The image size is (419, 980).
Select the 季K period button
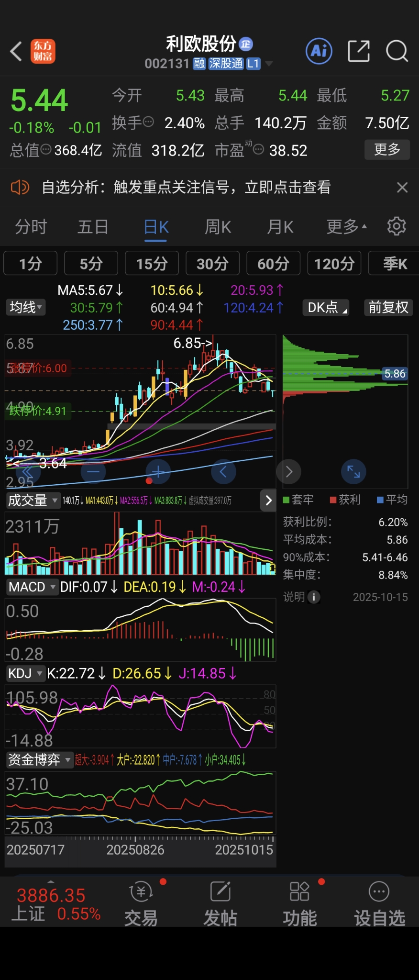coord(394,263)
